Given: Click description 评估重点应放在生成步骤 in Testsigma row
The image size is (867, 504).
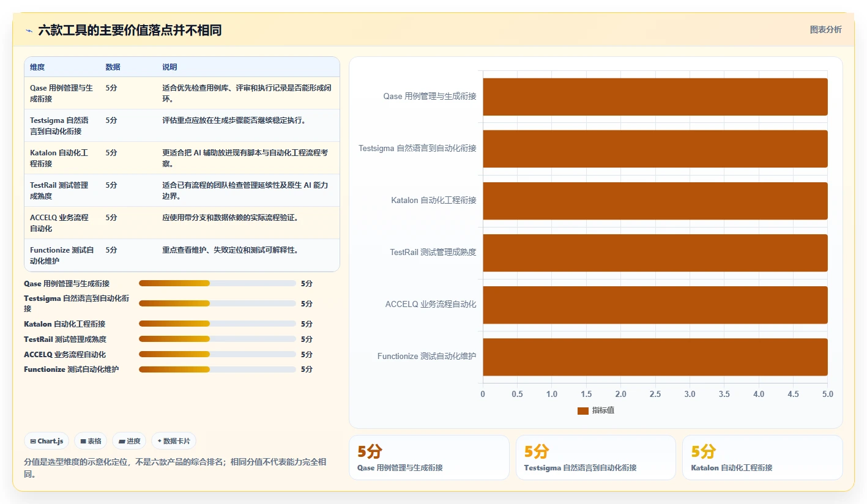Looking at the screenshot, I should [234, 120].
